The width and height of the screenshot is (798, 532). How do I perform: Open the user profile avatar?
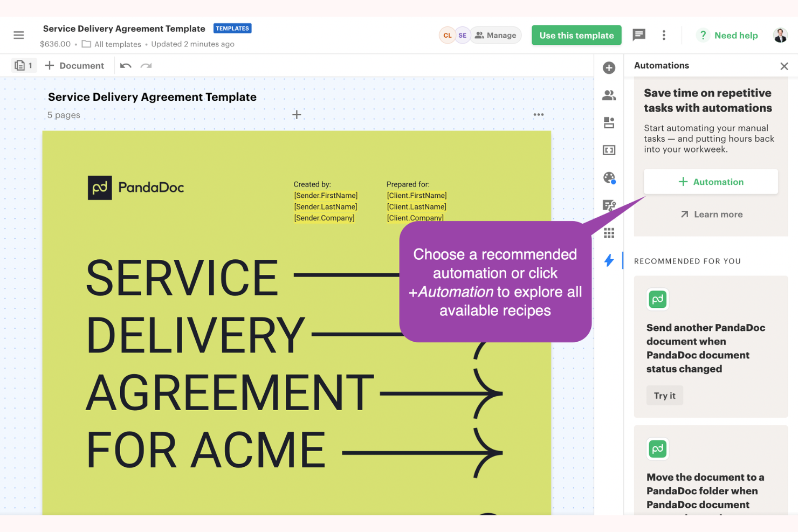pos(780,36)
